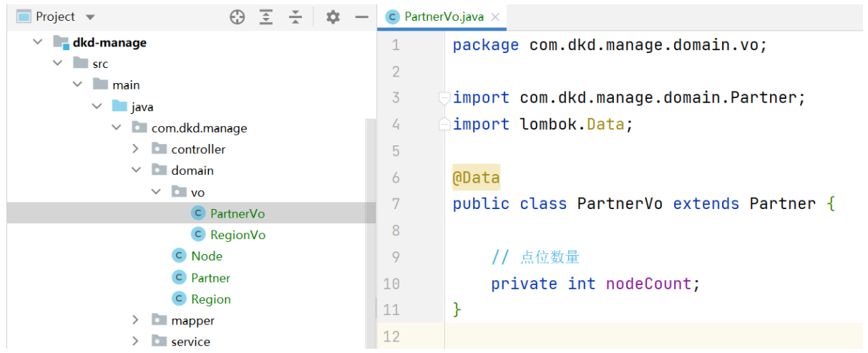
Task: Open the Project panel settings gear
Action: point(333,17)
